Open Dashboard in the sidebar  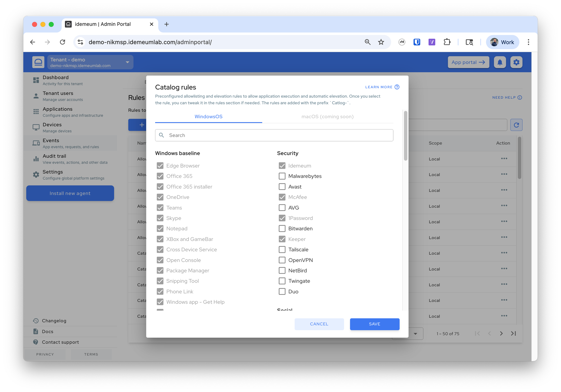70,80
